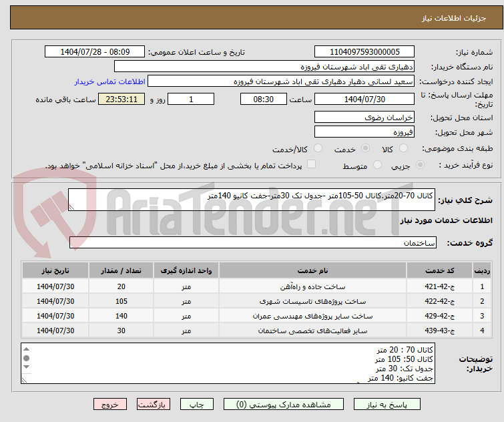
Task: Click the گروه خدمت field ساختمان
Action: pos(252,242)
